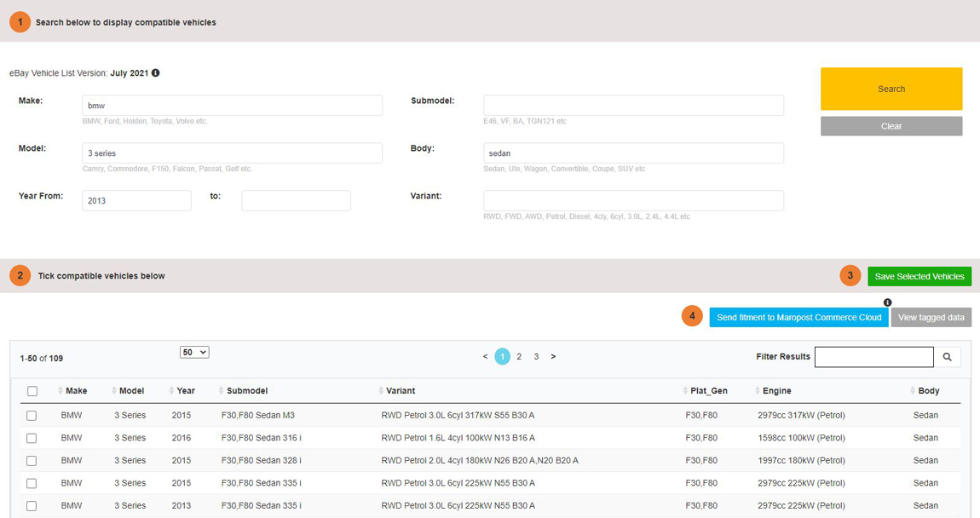980x518 pixels.
Task: Open the 50 results-per-page dropdown
Action: coord(194,352)
